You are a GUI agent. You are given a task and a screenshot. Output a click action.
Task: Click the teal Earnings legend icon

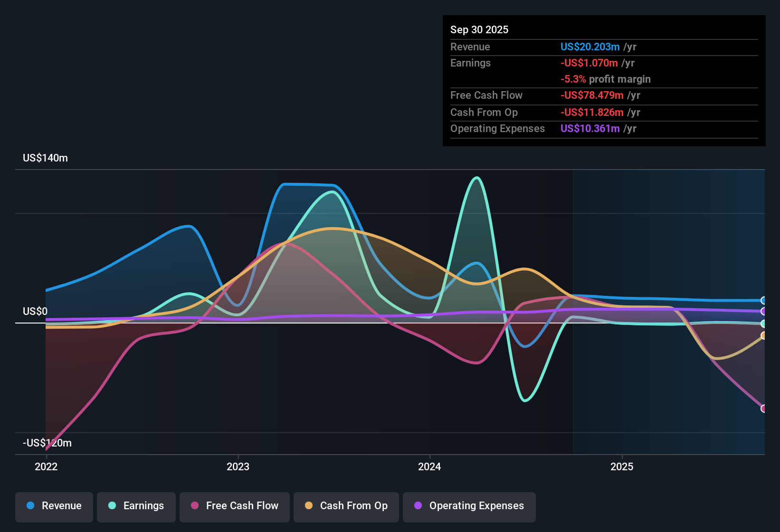pyautogui.click(x=112, y=506)
